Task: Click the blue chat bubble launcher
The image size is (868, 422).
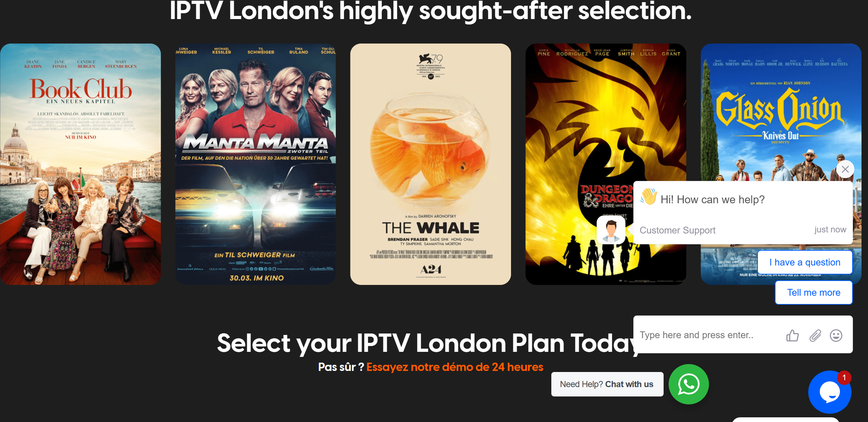Action: [829, 392]
